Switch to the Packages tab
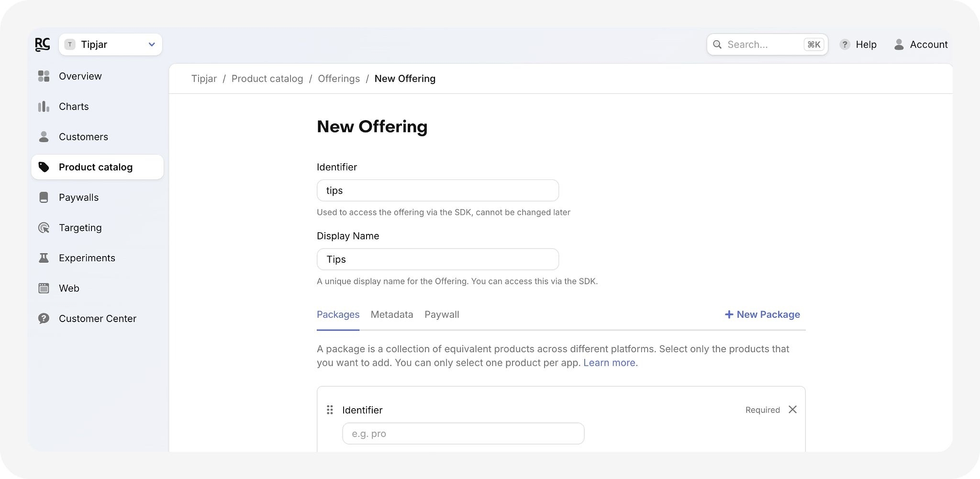Viewport: 980px width, 479px height. click(x=338, y=314)
